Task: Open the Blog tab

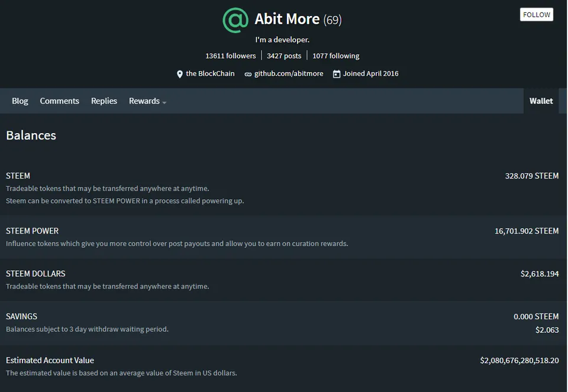Action: pos(20,101)
